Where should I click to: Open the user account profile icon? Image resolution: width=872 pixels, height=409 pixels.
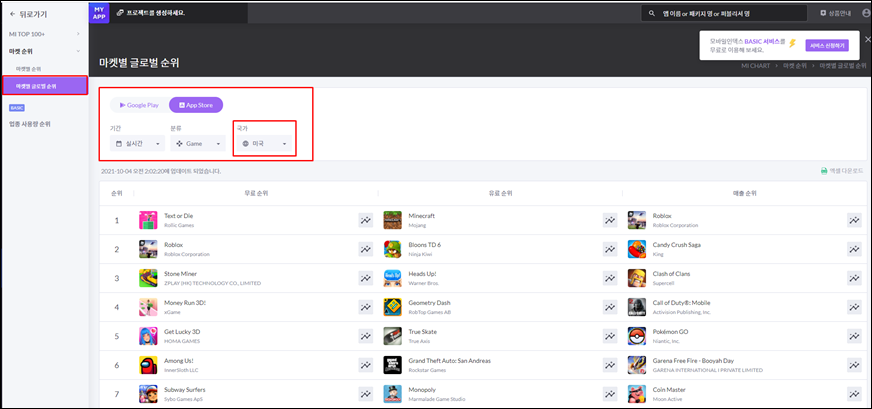pyautogui.click(x=865, y=13)
